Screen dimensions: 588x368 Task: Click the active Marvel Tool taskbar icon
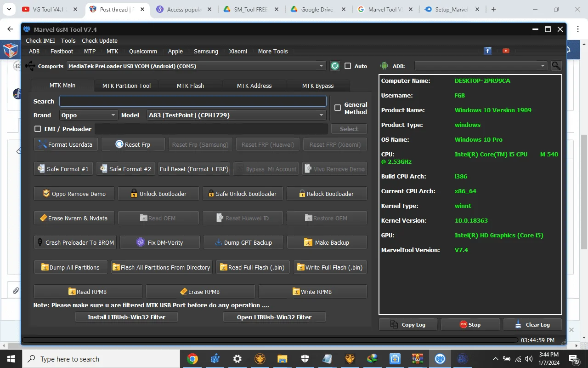pyautogui.click(x=440, y=359)
